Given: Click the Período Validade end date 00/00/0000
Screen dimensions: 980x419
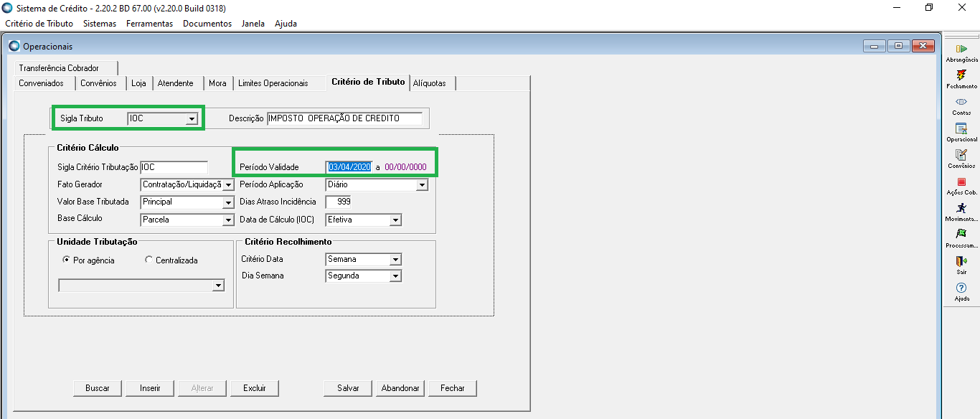Looking at the screenshot, I should click(x=405, y=167).
